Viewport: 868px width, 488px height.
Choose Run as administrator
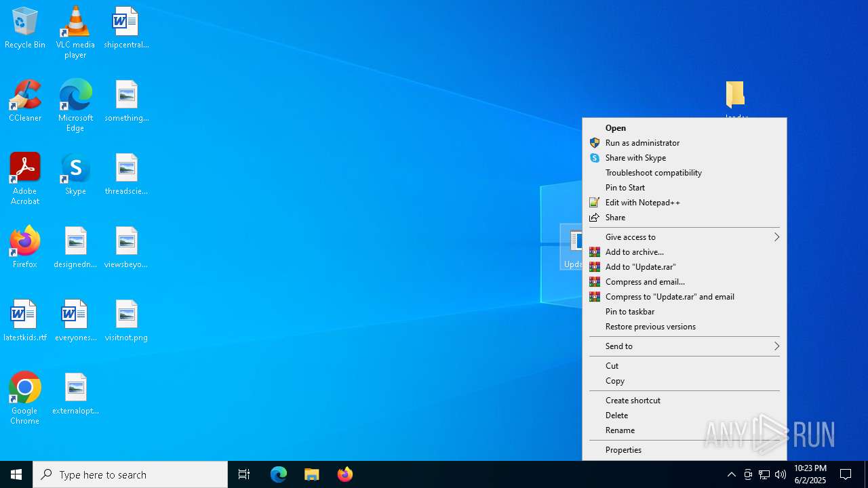coord(684,143)
